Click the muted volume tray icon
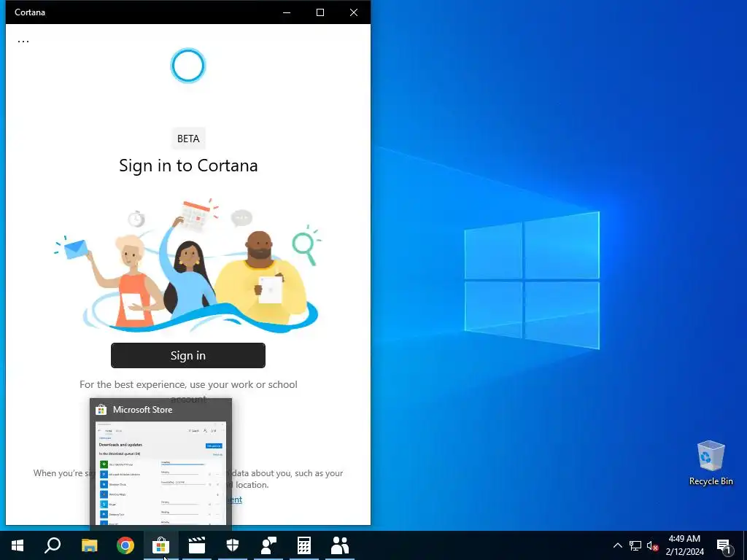This screenshot has width=747, height=560. coord(653,545)
